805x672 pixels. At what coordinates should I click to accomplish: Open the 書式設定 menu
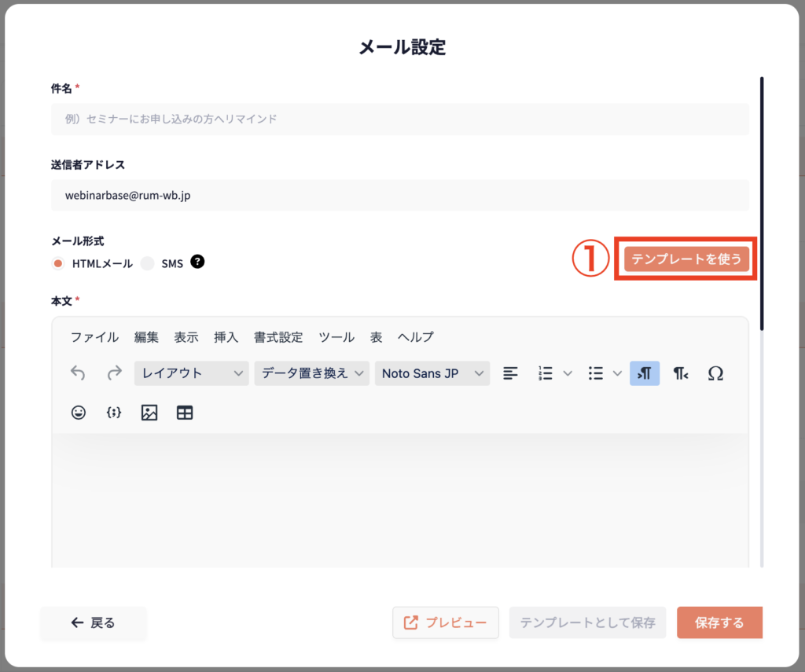(x=278, y=337)
